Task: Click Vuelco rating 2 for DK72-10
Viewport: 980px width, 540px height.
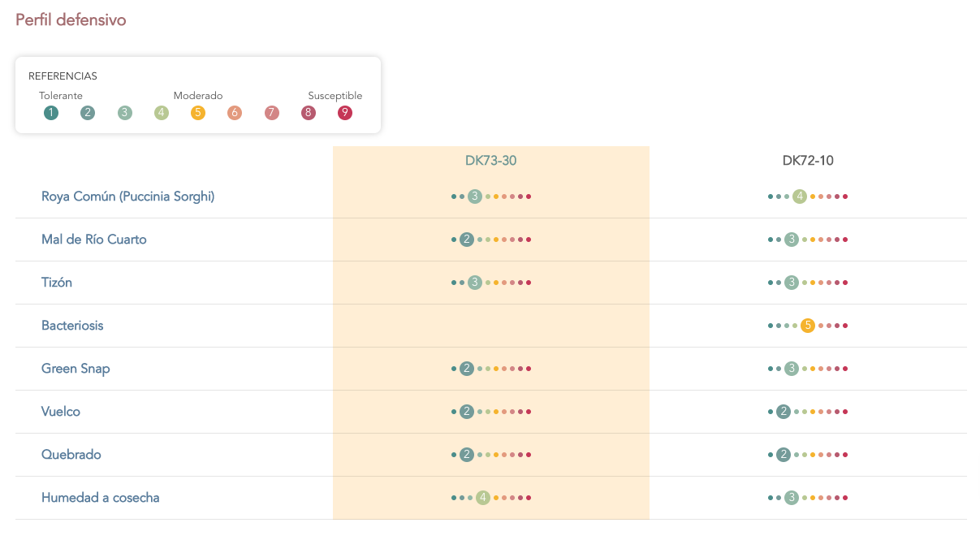Action: [784, 412]
